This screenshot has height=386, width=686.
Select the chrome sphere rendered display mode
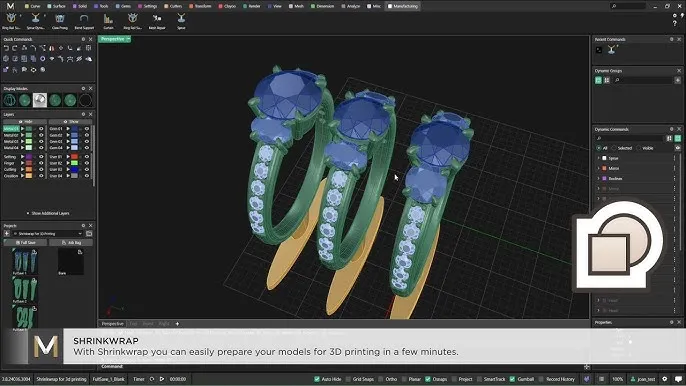point(40,100)
